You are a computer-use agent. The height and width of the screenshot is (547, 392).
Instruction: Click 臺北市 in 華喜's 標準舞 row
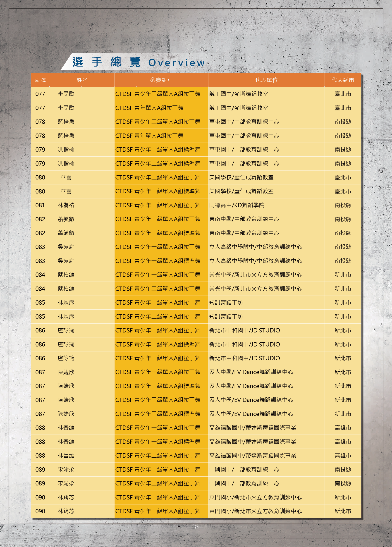343,191
